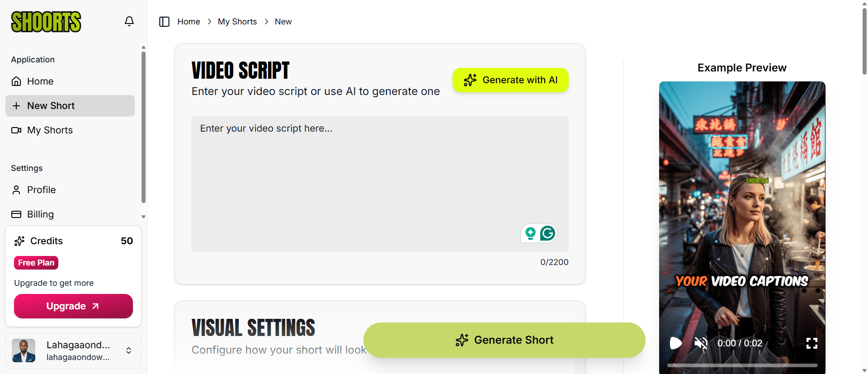The image size is (868, 374).
Task: Toggle fullscreen on Example Preview video
Action: pos(812,343)
